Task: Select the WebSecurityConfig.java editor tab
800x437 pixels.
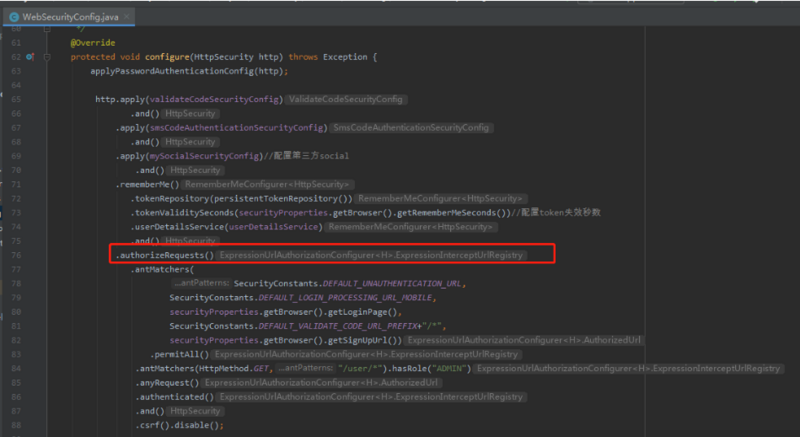Action: (x=70, y=17)
